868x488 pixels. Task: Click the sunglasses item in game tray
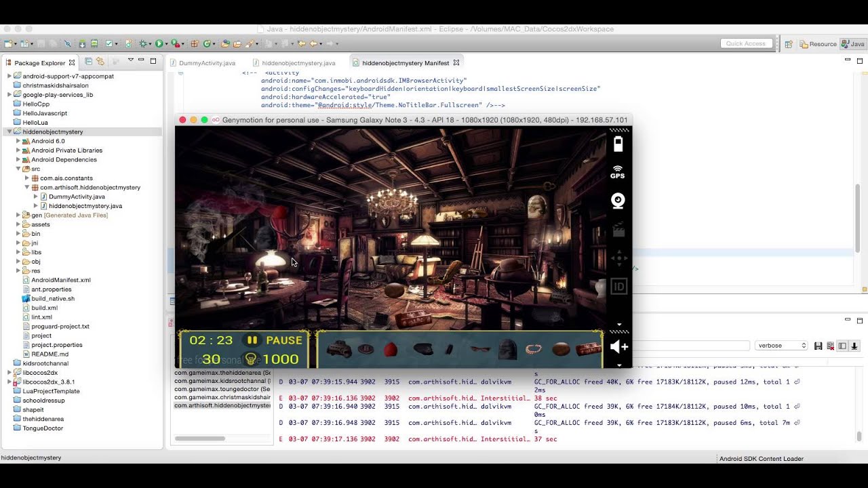pyautogui.click(x=479, y=350)
